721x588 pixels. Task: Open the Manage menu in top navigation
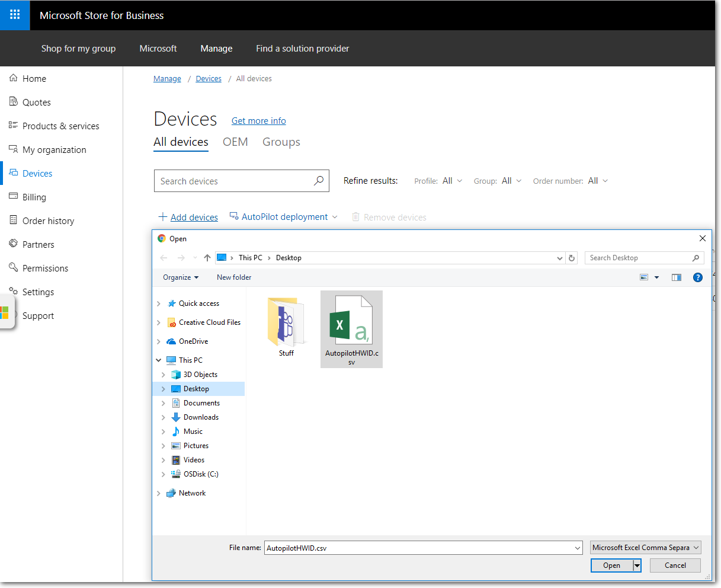coord(216,49)
